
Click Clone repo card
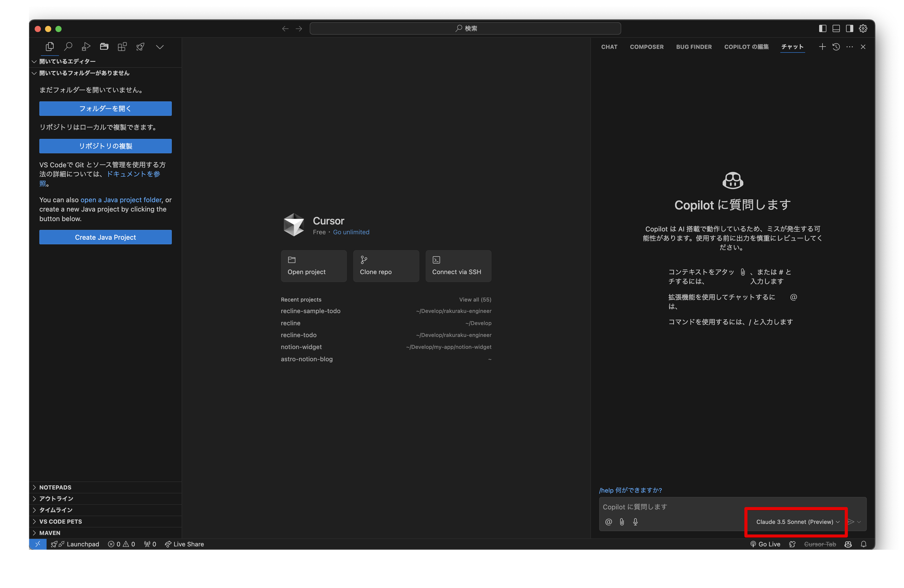point(386,266)
